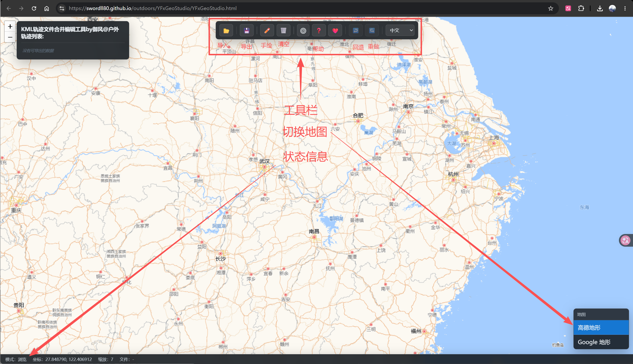
Task: Click 没有可导出的数据 placeholder text
Action: (38, 51)
